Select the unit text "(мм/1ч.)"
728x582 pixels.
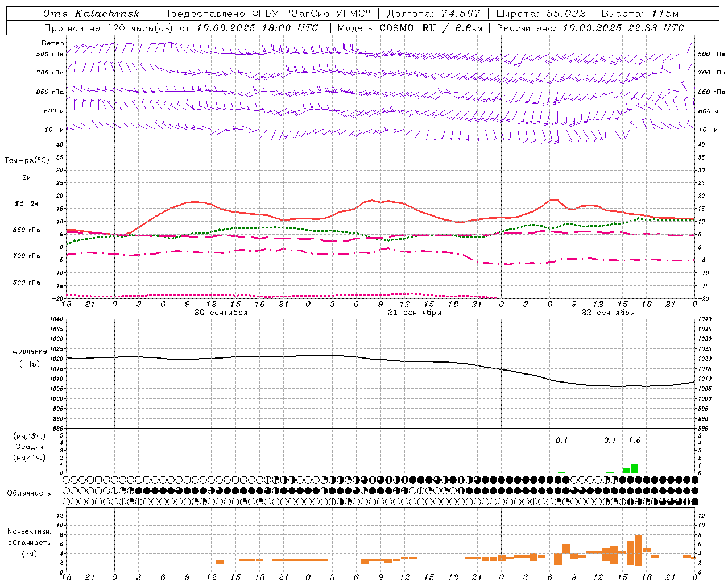pos(30,458)
